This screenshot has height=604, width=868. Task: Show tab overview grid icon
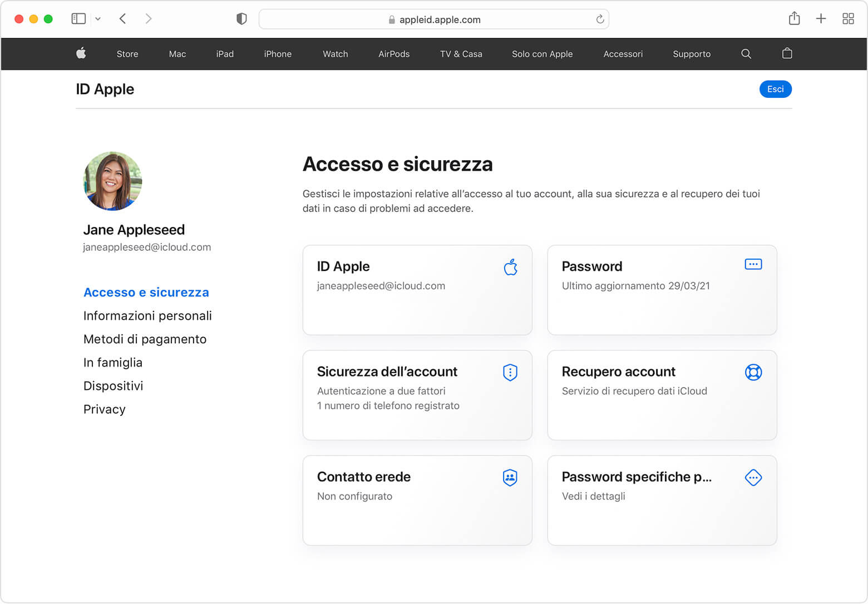(x=848, y=19)
